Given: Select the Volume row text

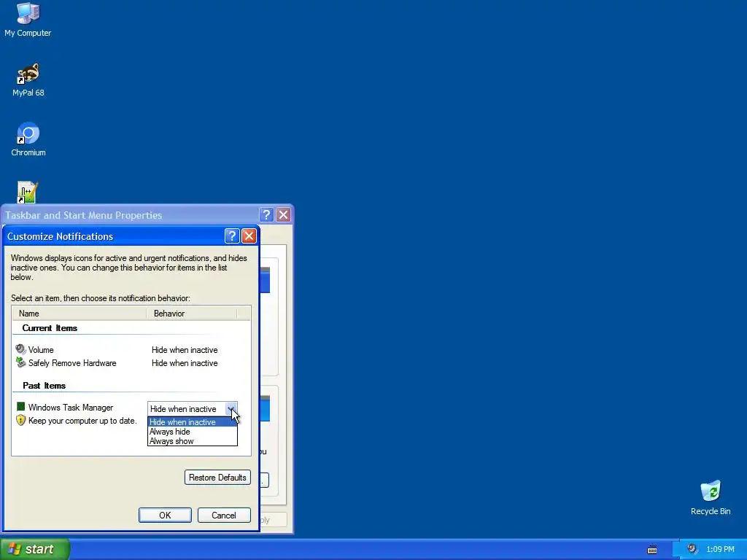Looking at the screenshot, I should point(41,349).
